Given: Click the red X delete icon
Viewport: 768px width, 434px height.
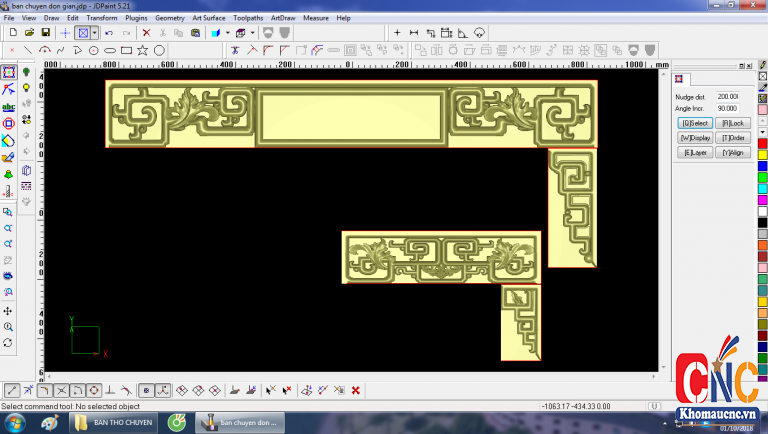Looking at the screenshot, I should [x=146, y=33].
